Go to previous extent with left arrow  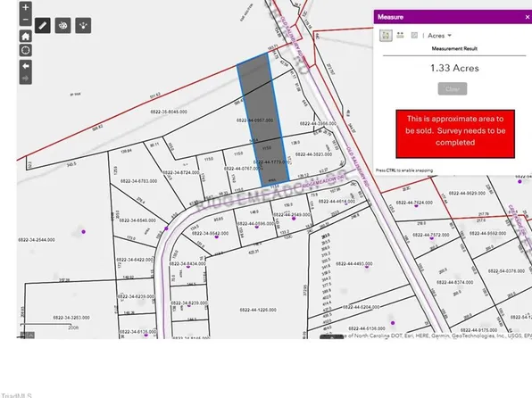26,66
